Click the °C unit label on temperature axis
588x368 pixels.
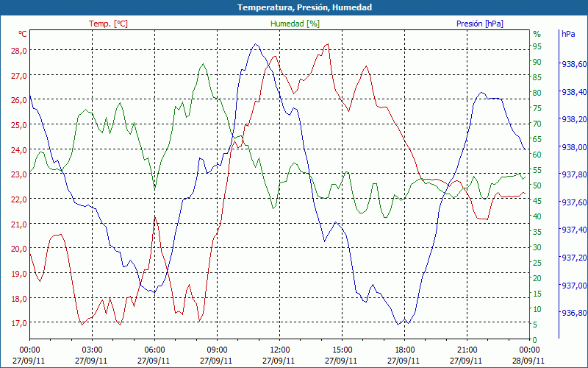coord(23,33)
